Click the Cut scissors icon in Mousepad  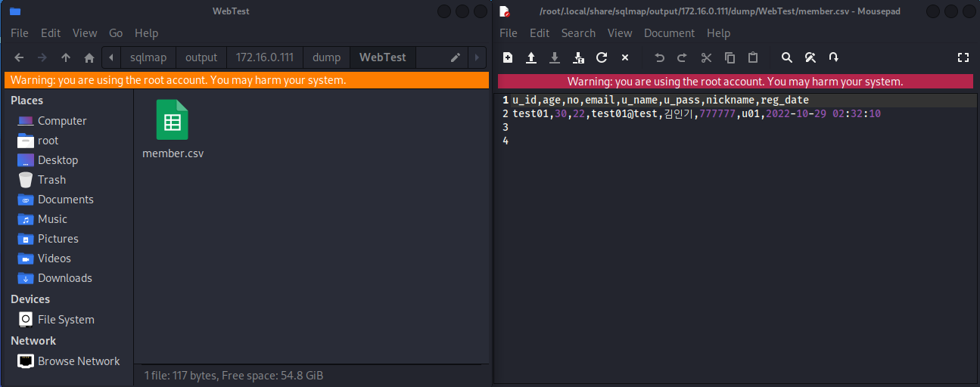click(706, 57)
